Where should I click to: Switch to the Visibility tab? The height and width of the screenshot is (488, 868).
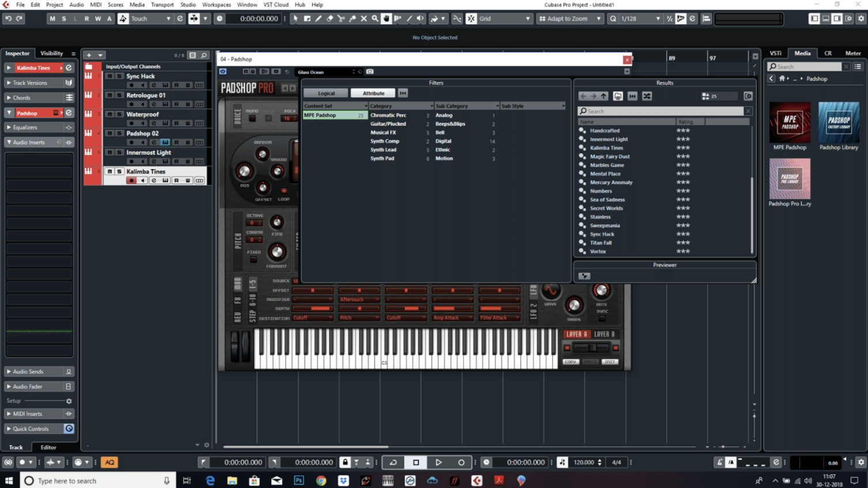[51, 53]
